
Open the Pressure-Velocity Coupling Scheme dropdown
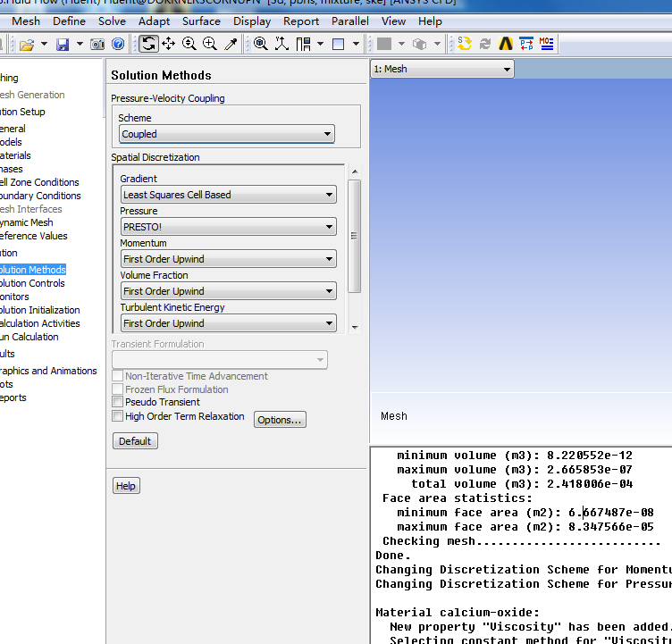click(x=227, y=134)
